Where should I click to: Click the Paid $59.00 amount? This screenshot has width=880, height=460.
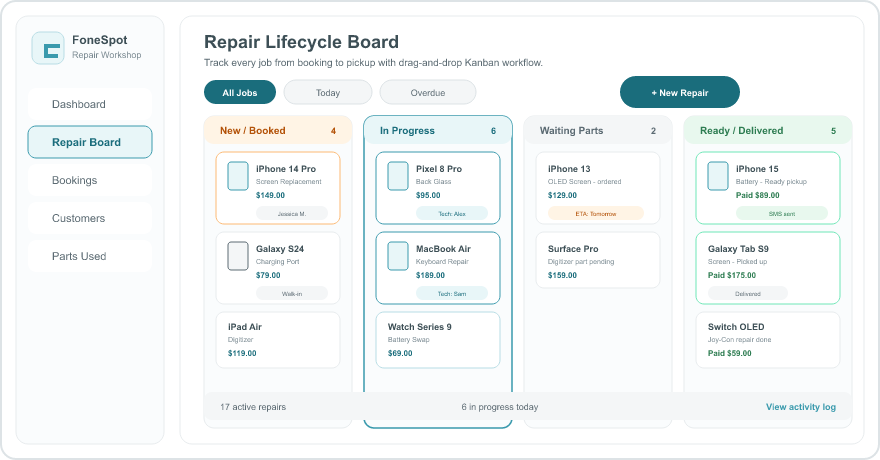730,353
